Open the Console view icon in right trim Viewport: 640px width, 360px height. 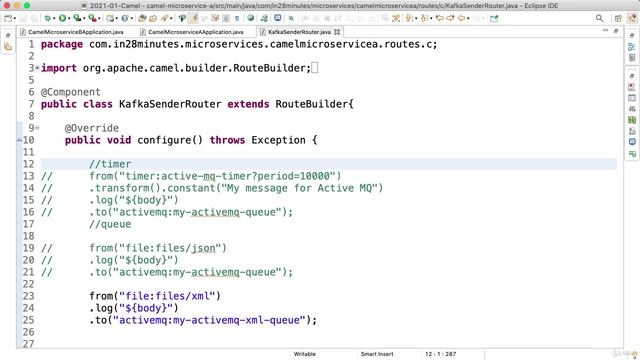pos(632,98)
